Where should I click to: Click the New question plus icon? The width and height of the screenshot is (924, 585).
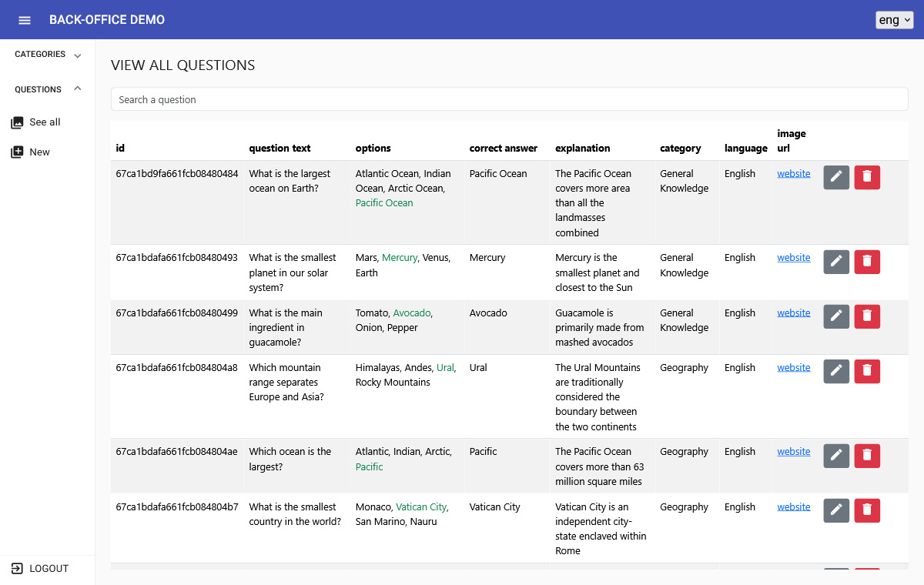(x=17, y=152)
